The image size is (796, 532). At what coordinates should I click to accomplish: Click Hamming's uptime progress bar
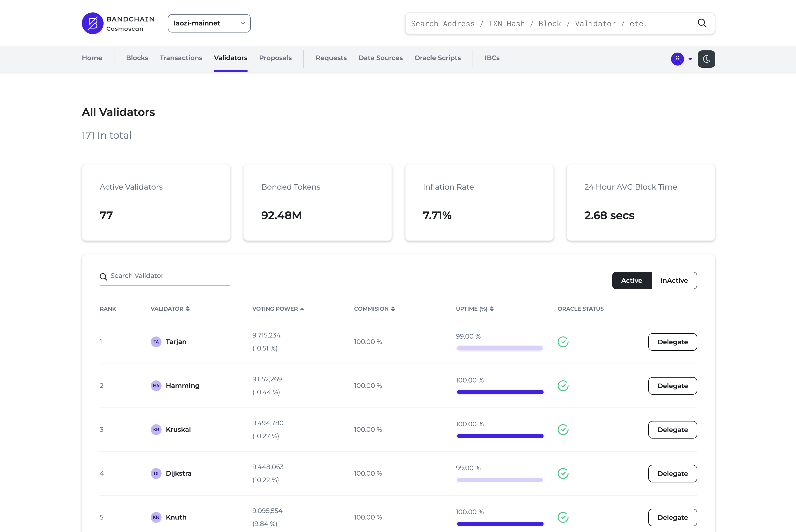[x=500, y=392]
